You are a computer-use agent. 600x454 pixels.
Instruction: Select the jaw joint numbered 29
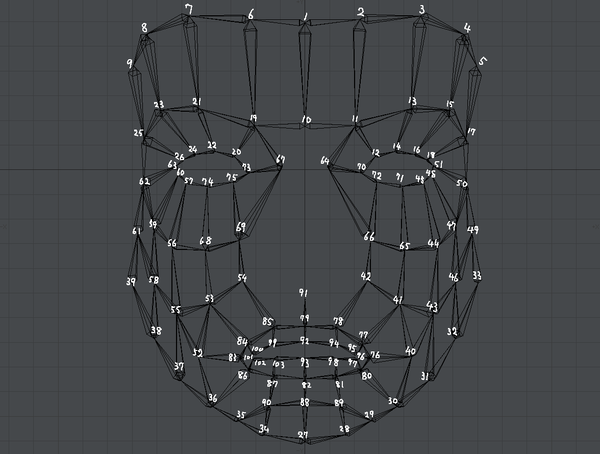[x=369, y=415]
